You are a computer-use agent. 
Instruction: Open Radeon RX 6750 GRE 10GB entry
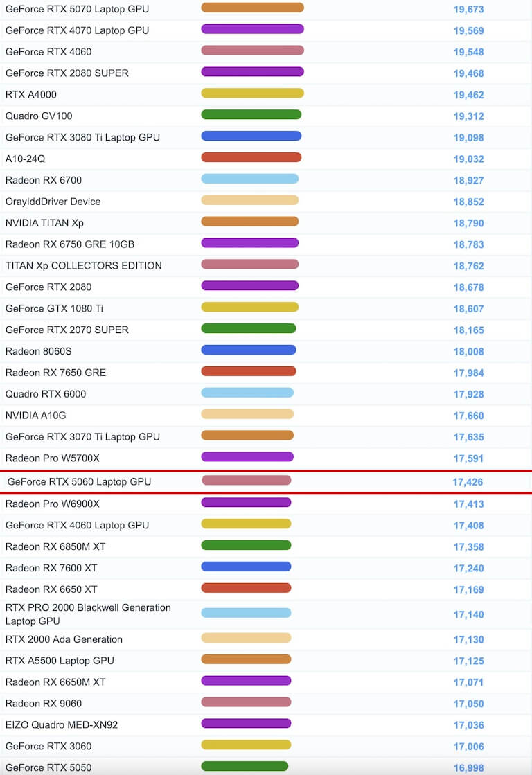pos(70,244)
